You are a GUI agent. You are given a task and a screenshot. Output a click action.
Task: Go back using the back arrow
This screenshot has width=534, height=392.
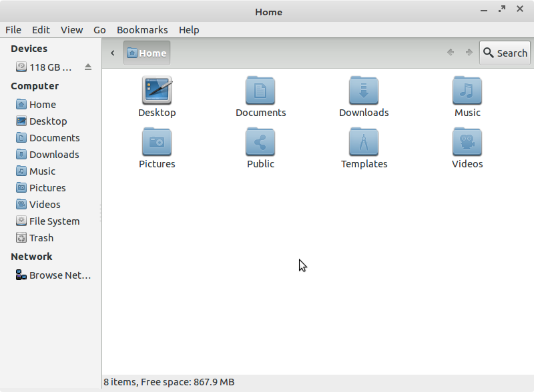[x=451, y=53]
